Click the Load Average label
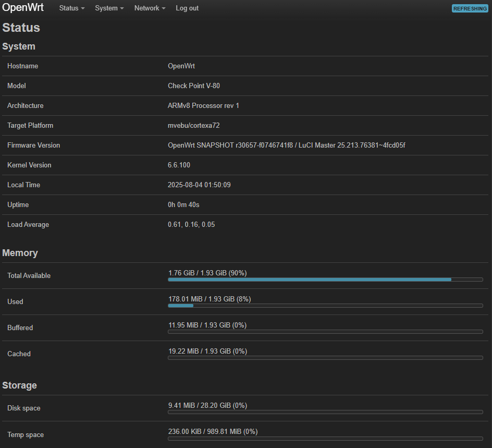The image size is (492, 448). pos(28,224)
